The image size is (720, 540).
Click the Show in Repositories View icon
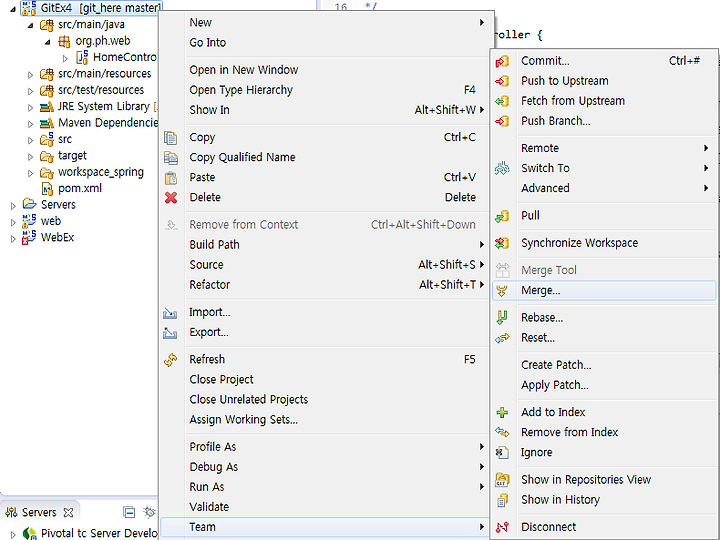point(502,480)
